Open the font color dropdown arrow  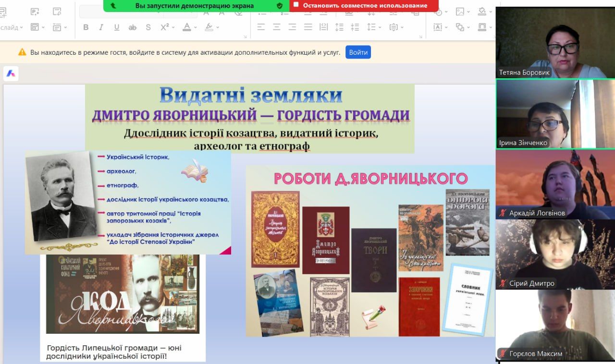click(x=195, y=27)
